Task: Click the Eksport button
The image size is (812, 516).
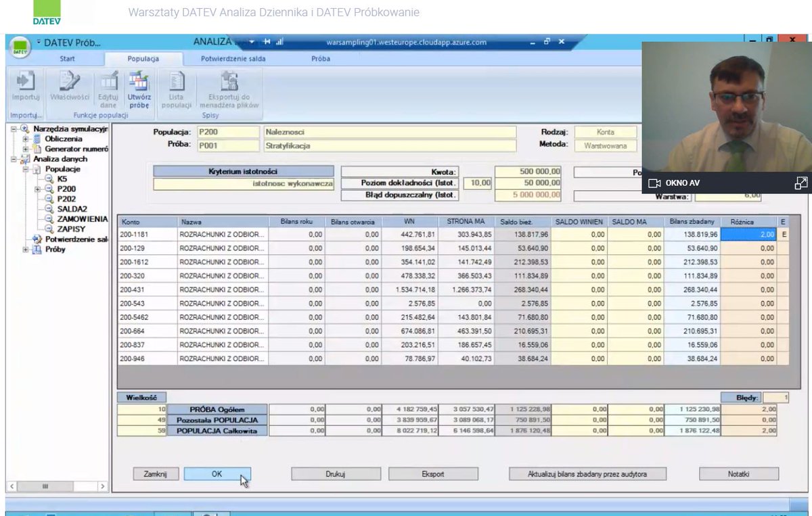Action: point(433,474)
